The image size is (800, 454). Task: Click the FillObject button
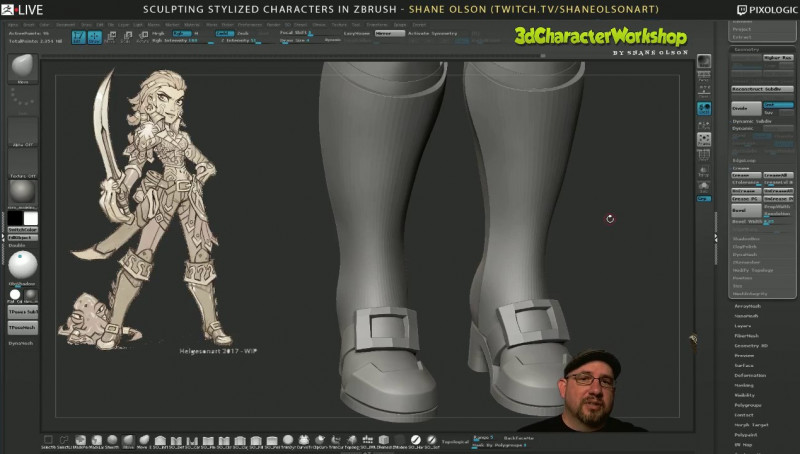pos(23,238)
